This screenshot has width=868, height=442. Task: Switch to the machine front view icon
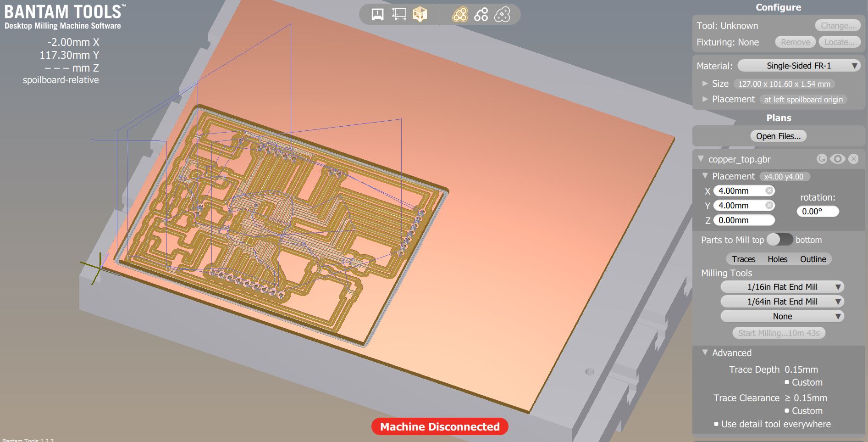(377, 15)
